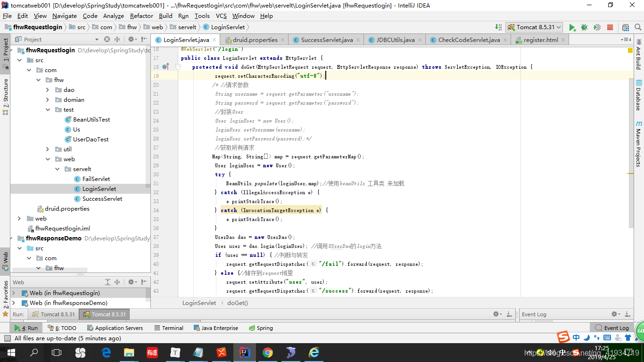Open the Tomcat 8.5.31 run configuration dropdown
Viewport: 644px width, 362px height.
535,27
